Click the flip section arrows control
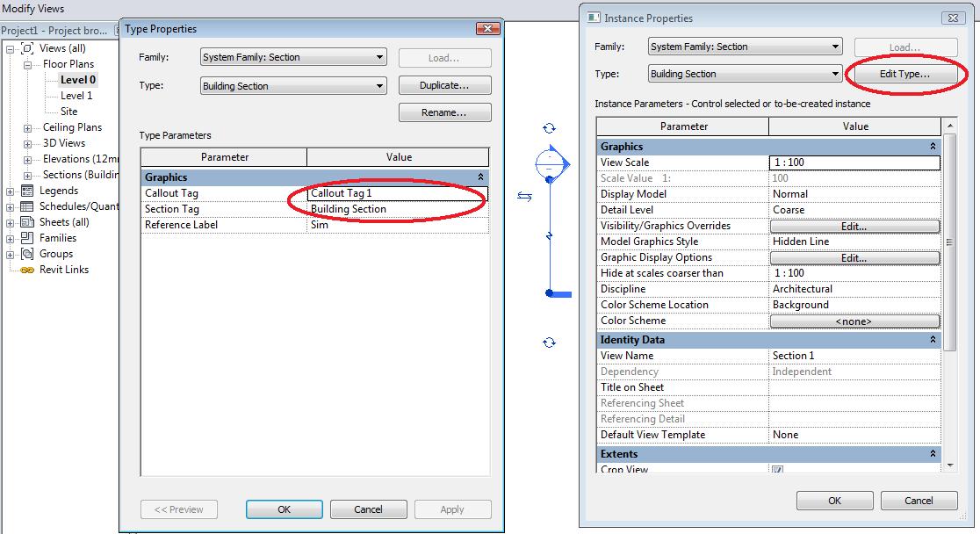 click(x=524, y=197)
